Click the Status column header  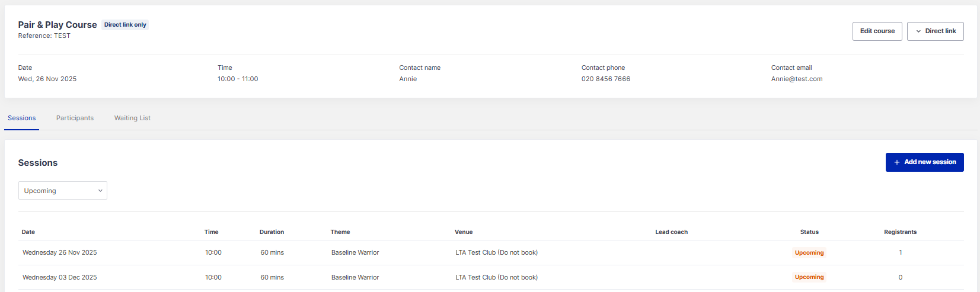point(809,232)
